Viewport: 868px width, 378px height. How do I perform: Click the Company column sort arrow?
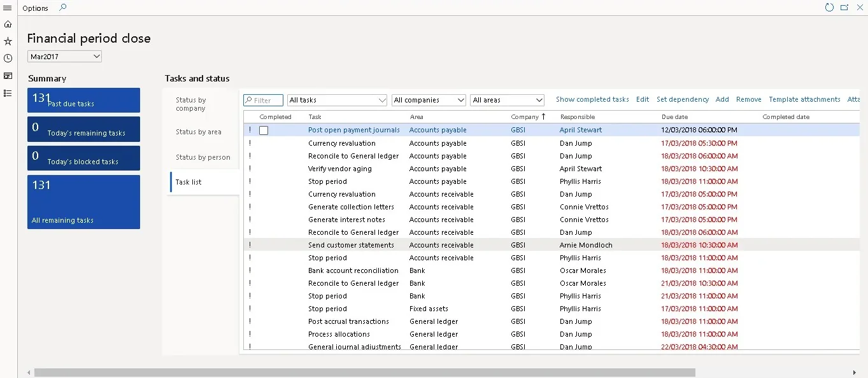point(544,116)
